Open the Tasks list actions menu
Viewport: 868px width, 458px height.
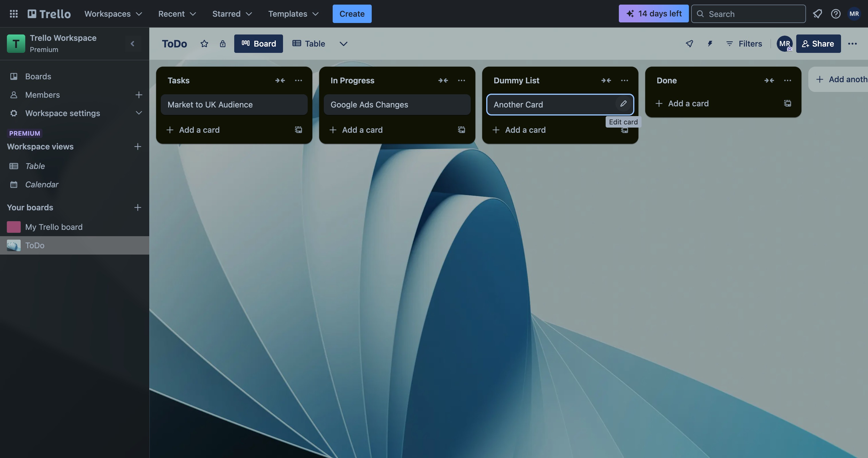(x=298, y=81)
